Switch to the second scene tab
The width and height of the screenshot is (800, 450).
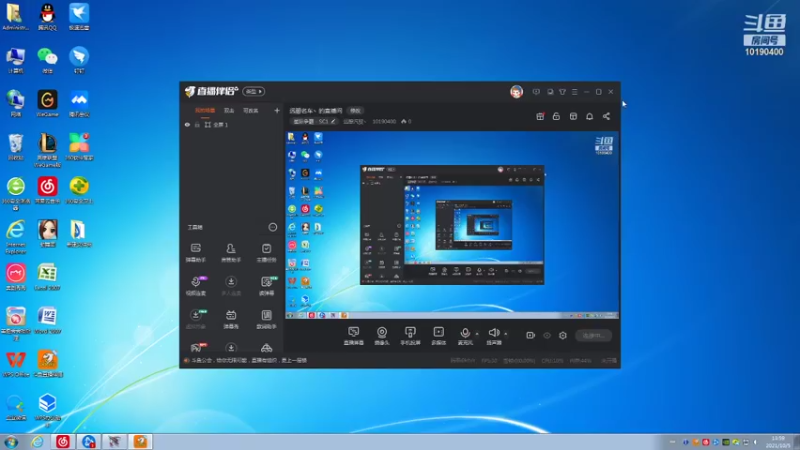point(229,110)
